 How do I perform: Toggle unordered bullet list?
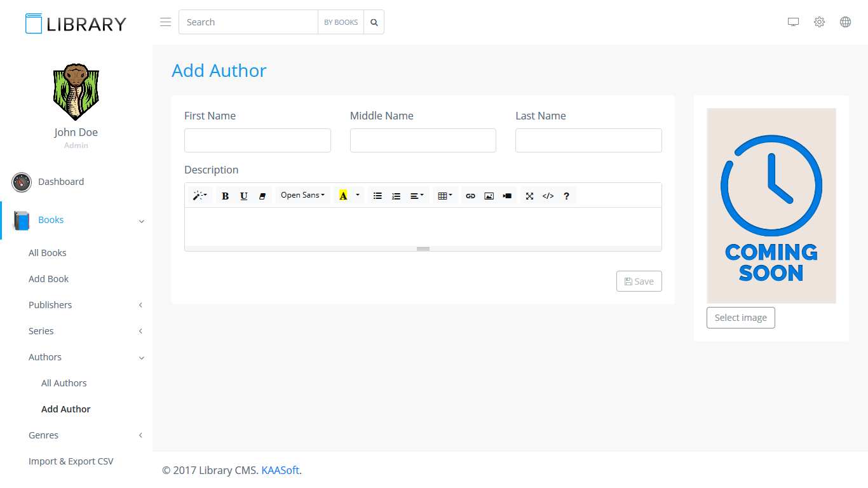click(377, 196)
